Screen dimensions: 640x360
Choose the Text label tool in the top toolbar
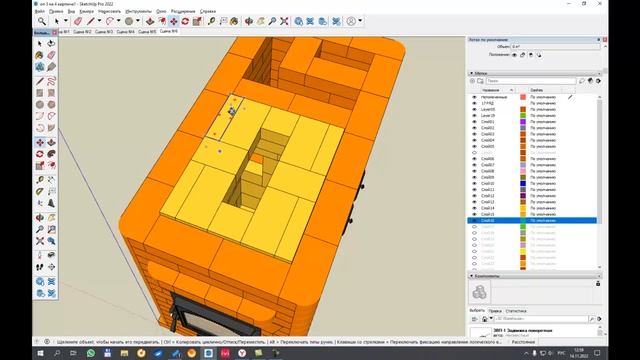tap(223, 21)
